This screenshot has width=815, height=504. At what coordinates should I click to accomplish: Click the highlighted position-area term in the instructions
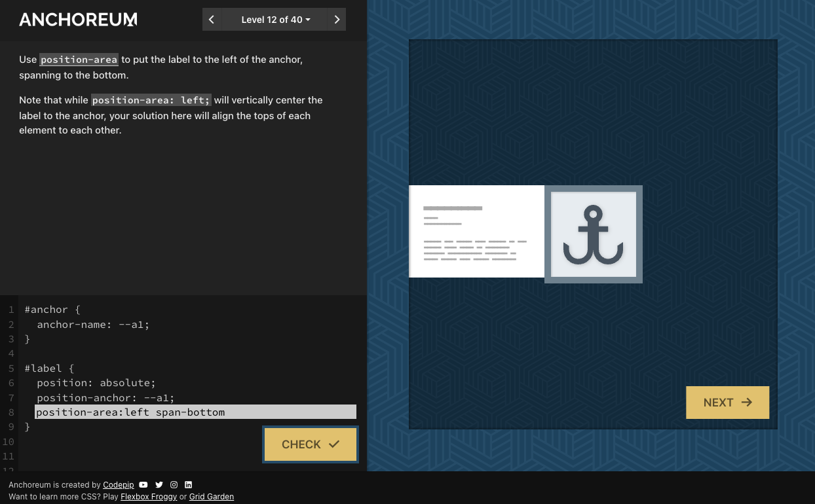click(x=79, y=60)
